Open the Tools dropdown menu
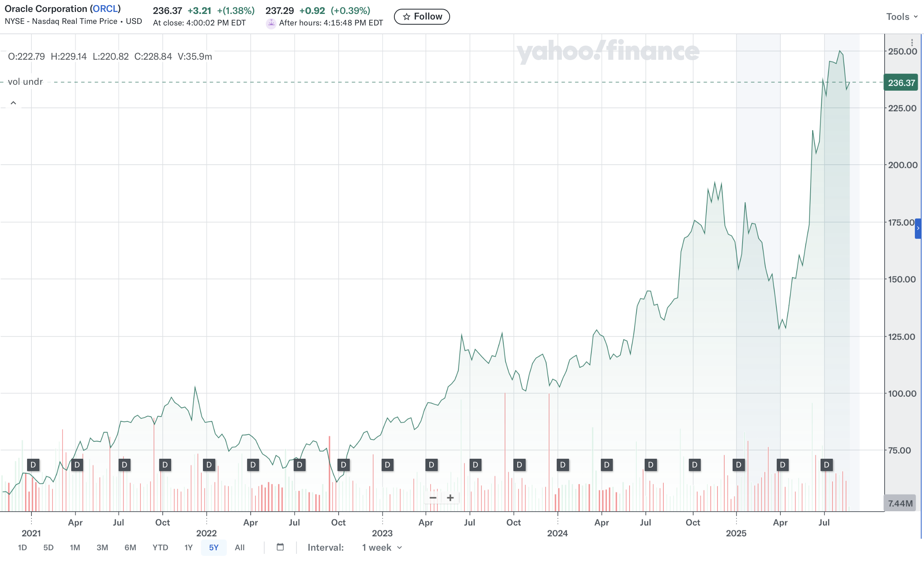The height and width of the screenshot is (561, 924). (902, 17)
